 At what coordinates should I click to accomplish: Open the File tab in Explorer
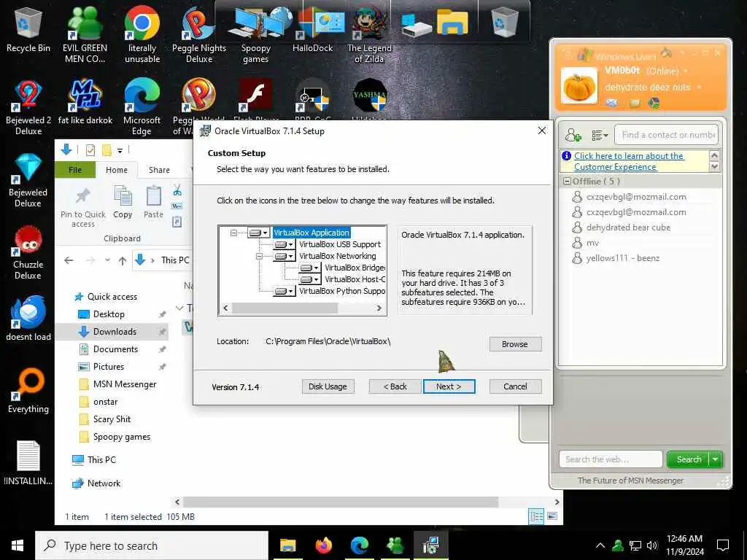75,170
